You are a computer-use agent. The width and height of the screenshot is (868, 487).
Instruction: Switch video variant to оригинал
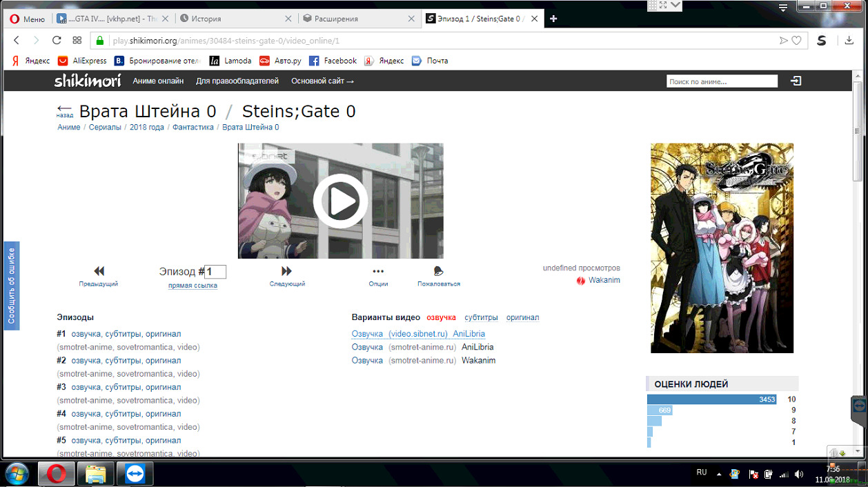[x=522, y=317]
